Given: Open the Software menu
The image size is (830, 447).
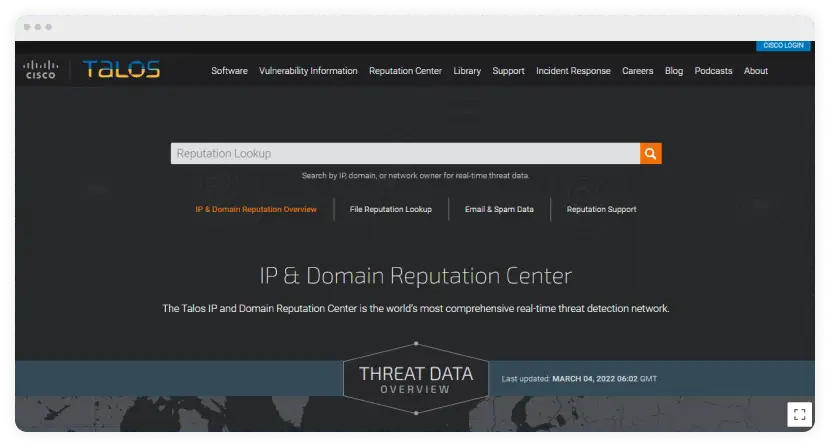Looking at the screenshot, I should tap(229, 70).
